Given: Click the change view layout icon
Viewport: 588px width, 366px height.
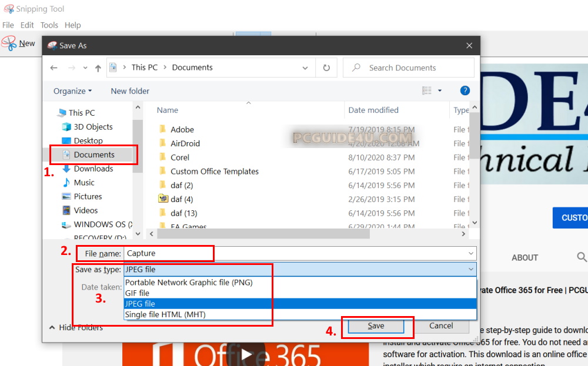Looking at the screenshot, I should [x=427, y=90].
